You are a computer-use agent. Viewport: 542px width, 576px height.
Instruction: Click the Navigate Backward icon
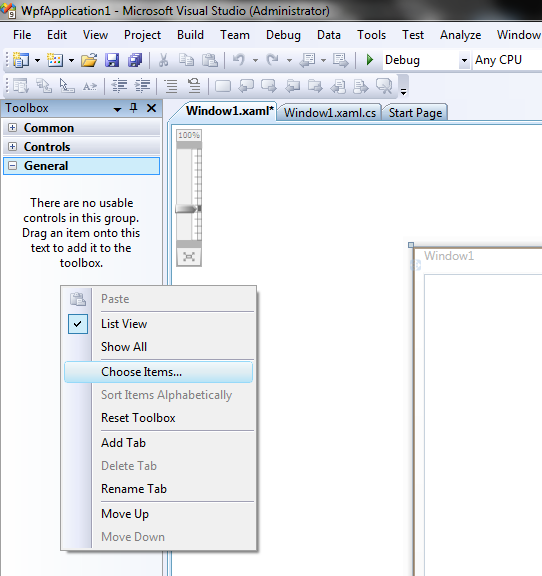tap(308, 60)
